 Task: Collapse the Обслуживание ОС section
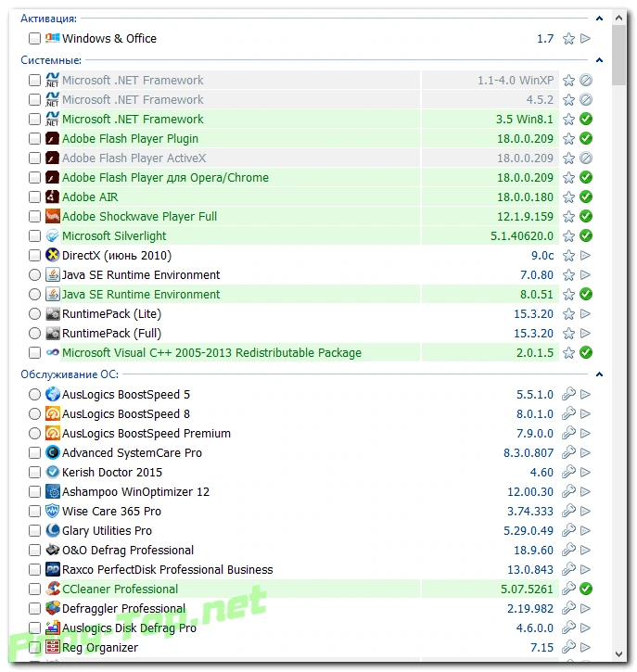tap(599, 374)
